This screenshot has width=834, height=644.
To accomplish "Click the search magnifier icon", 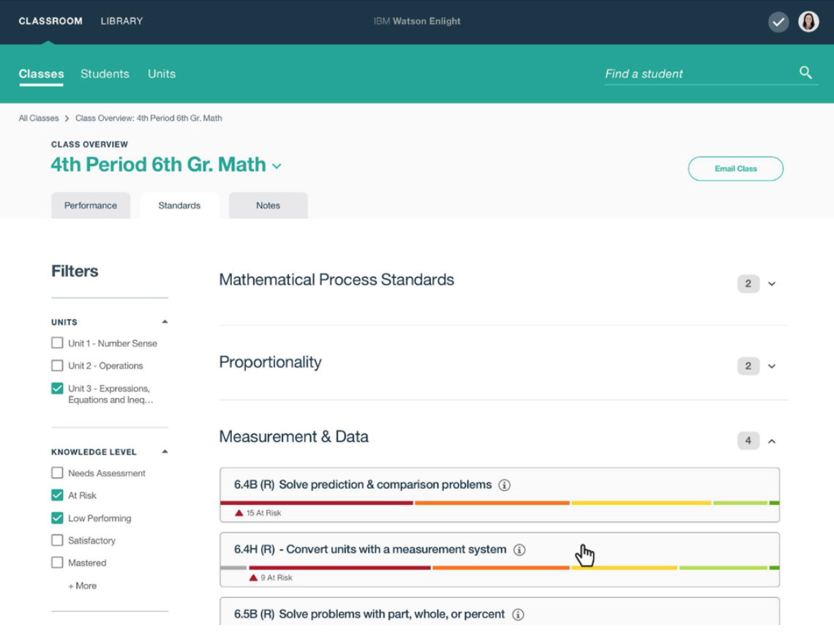I will point(805,72).
